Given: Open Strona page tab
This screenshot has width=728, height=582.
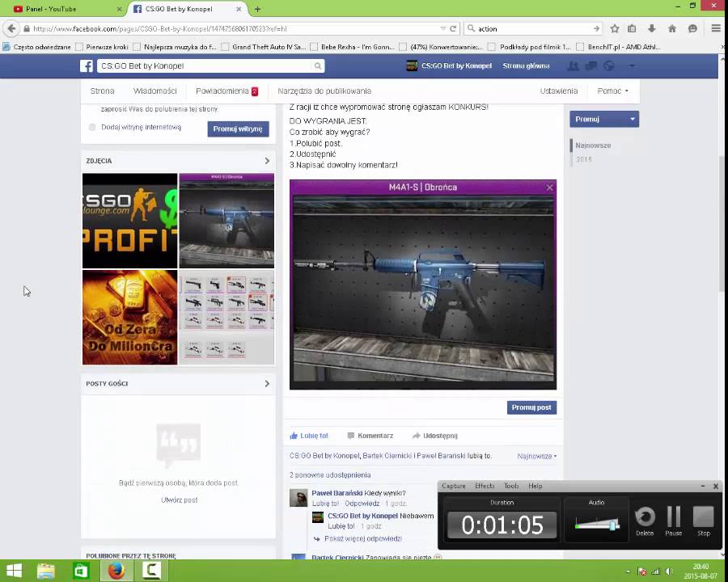Looking at the screenshot, I should pyautogui.click(x=102, y=91).
